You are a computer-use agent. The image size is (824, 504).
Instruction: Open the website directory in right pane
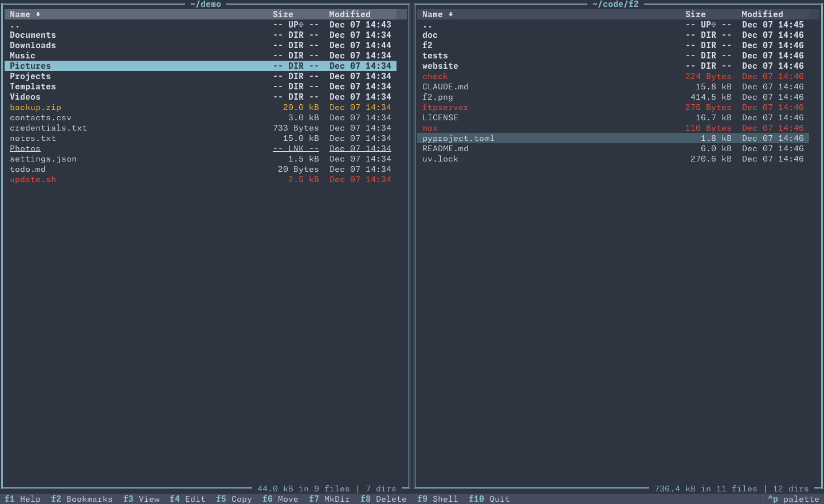pyautogui.click(x=440, y=65)
